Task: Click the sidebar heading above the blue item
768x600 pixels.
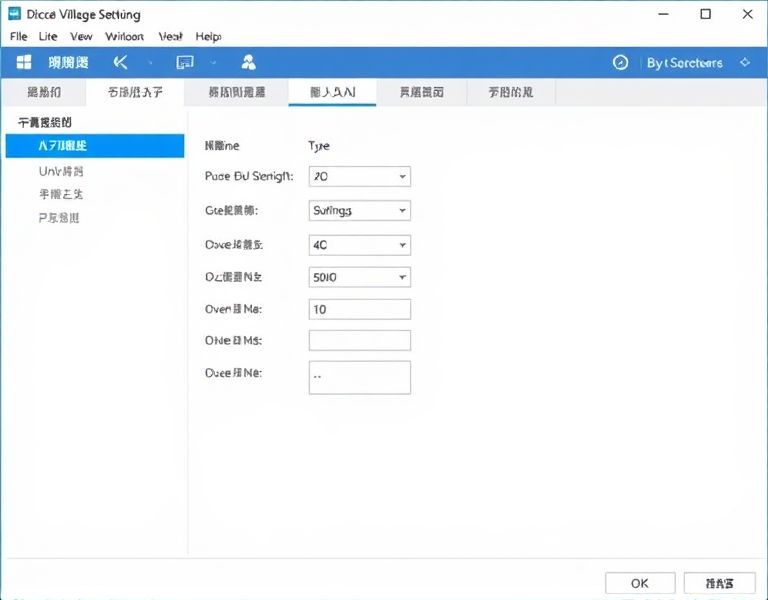Action: (45, 122)
